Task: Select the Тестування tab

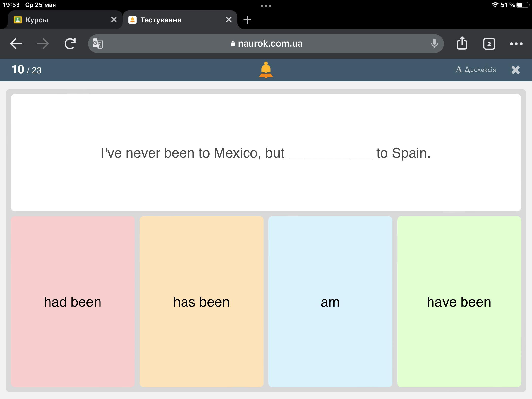Action: click(x=180, y=20)
